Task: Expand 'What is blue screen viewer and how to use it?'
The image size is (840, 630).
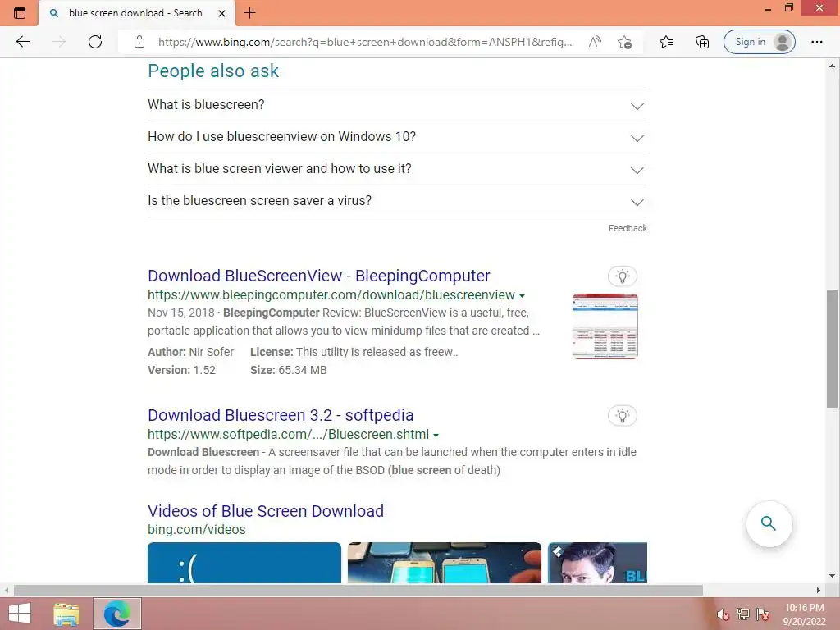Action: tap(396, 169)
